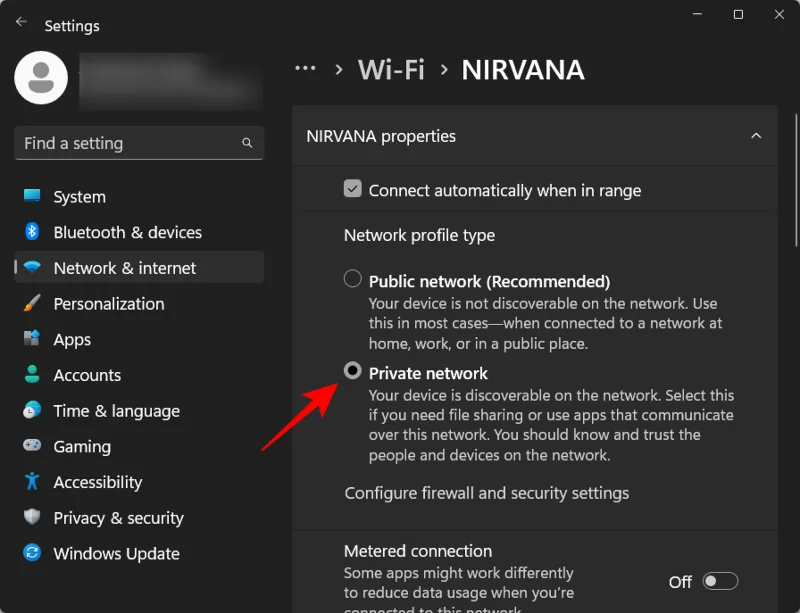Collapse NIRVANA properties section
Image resolution: width=800 pixels, height=613 pixels.
pyautogui.click(x=756, y=136)
